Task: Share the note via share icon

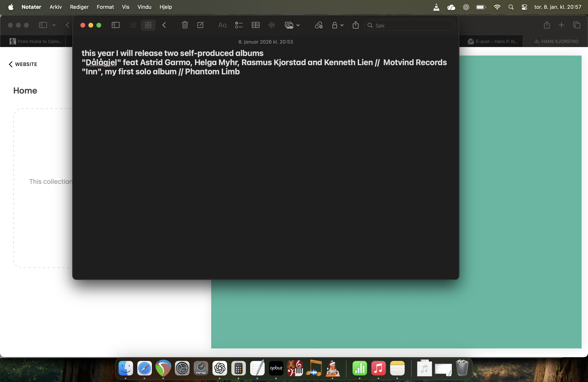Action: (x=356, y=25)
